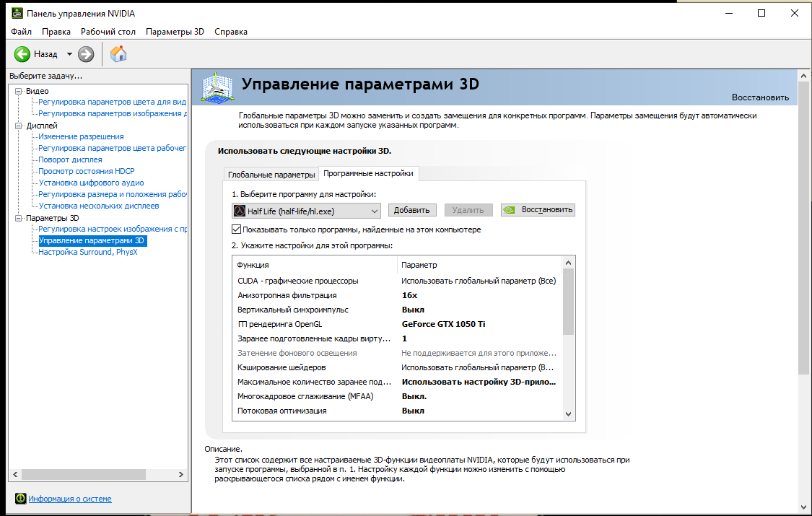The width and height of the screenshot is (812, 516).
Task: Open Поворот дисплея page
Action: coord(71,159)
